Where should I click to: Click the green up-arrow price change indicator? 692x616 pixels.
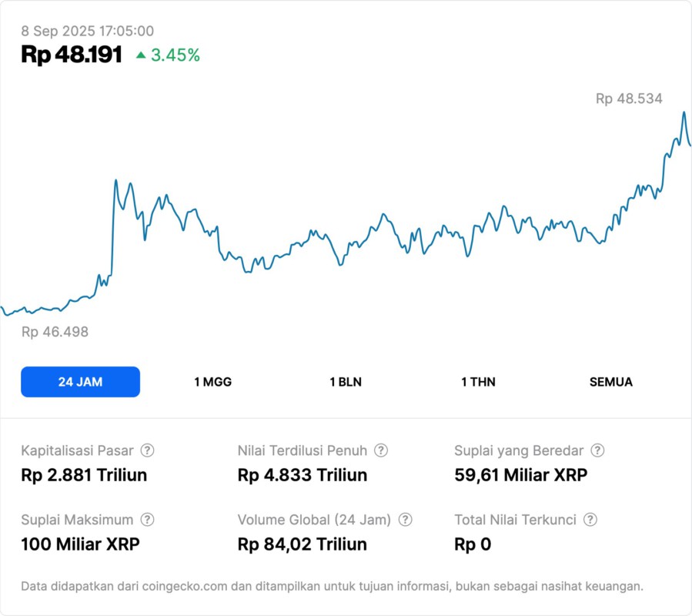point(141,55)
